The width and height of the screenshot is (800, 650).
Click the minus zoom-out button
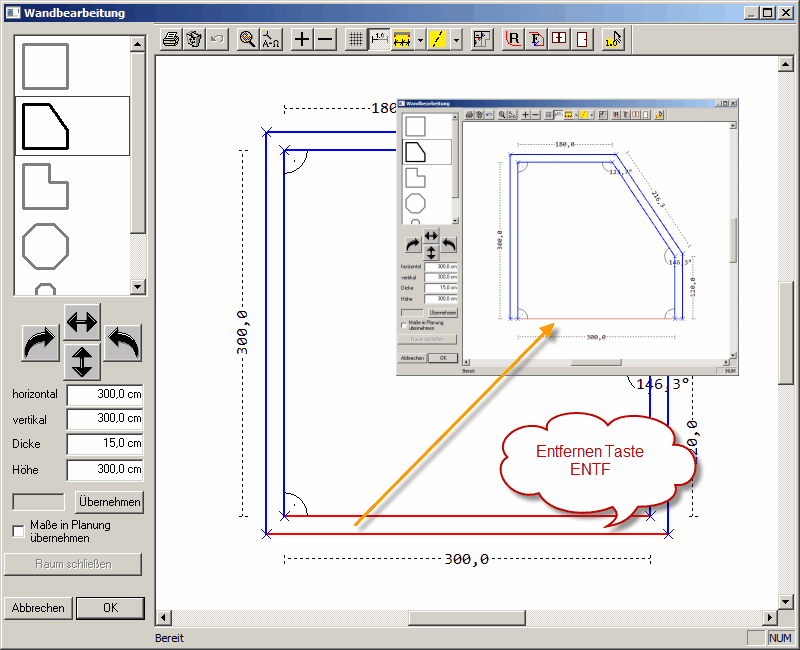click(x=325, y=39)
